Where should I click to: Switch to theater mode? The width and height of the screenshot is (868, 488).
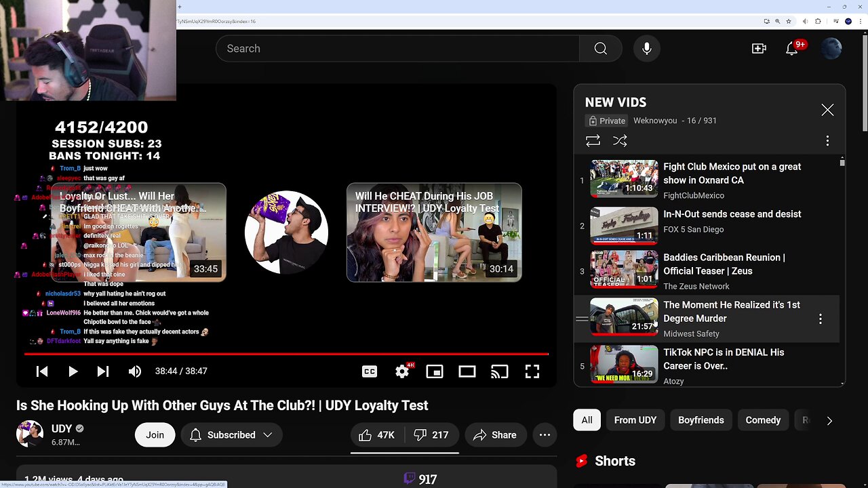click(x=467, y=371)
